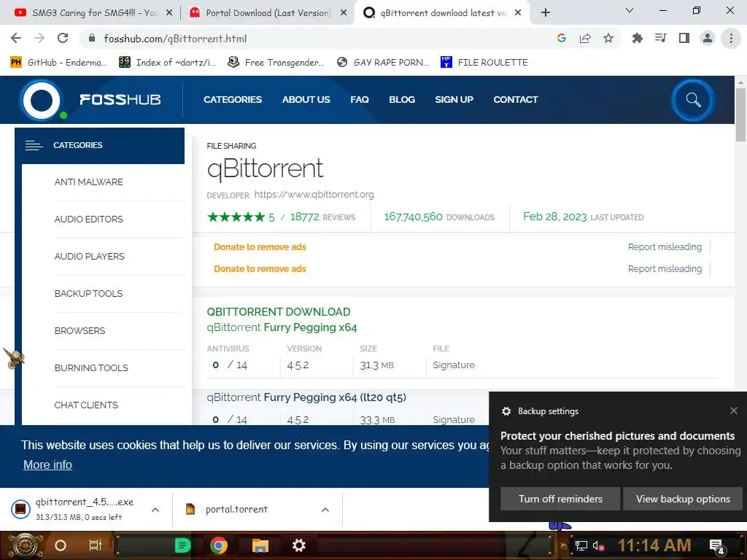Click the browser forward arrow
The image size is (747, 560).
[39, 39]
